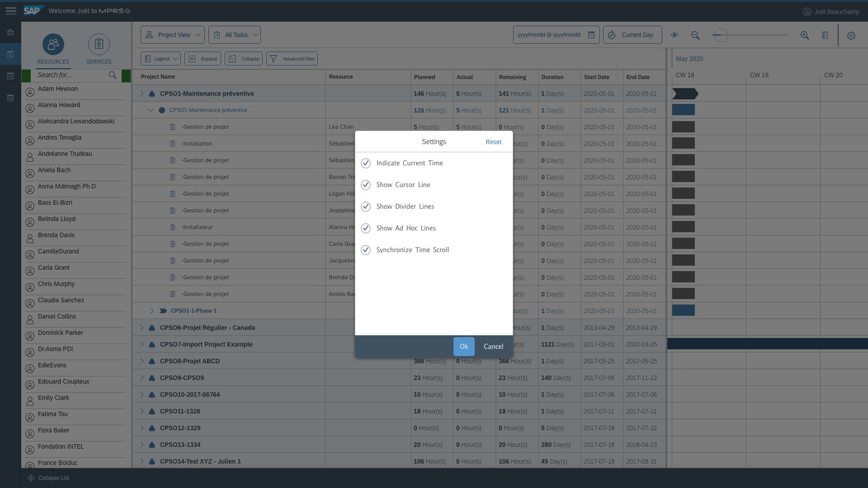The image size is (868, 488).
Task: Click the zoom slider handle
Action: (721, 35)
